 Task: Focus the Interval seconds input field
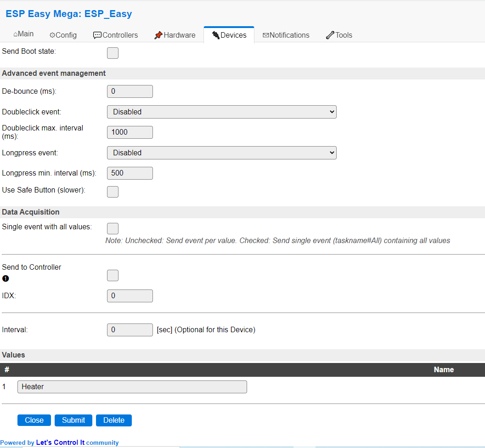click(130, 330)
